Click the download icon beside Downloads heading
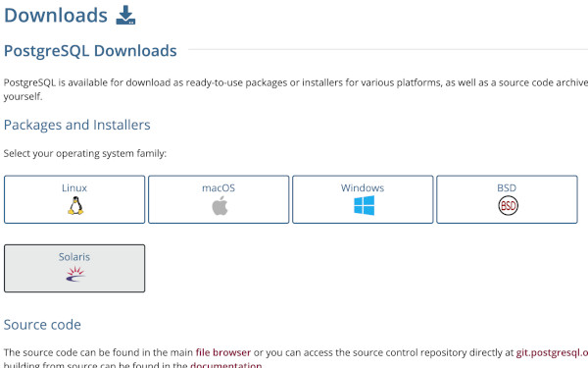Image resolution: width=588 pixels, height=368 pixels. point(125,15)
